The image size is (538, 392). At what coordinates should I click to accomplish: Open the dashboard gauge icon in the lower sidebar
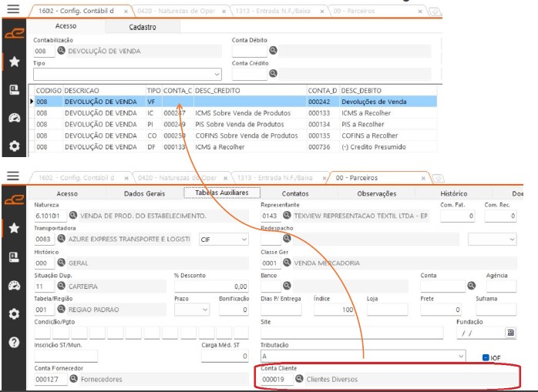pyautogui.click(x=13, y=285)
